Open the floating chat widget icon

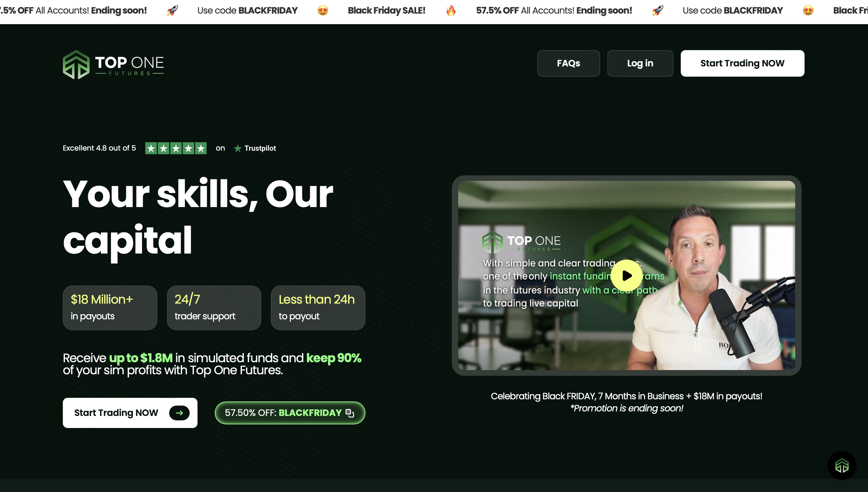842,466
